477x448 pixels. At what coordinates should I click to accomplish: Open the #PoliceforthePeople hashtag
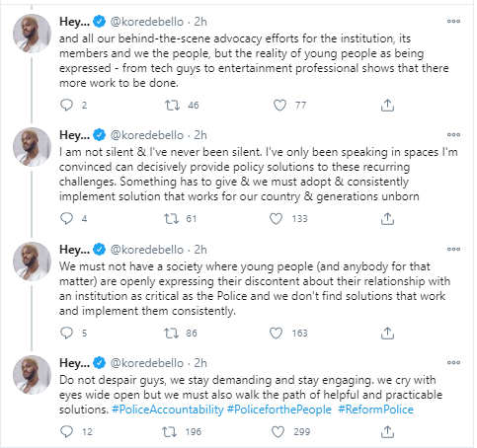pyautogui.click(x=279, y=410)
